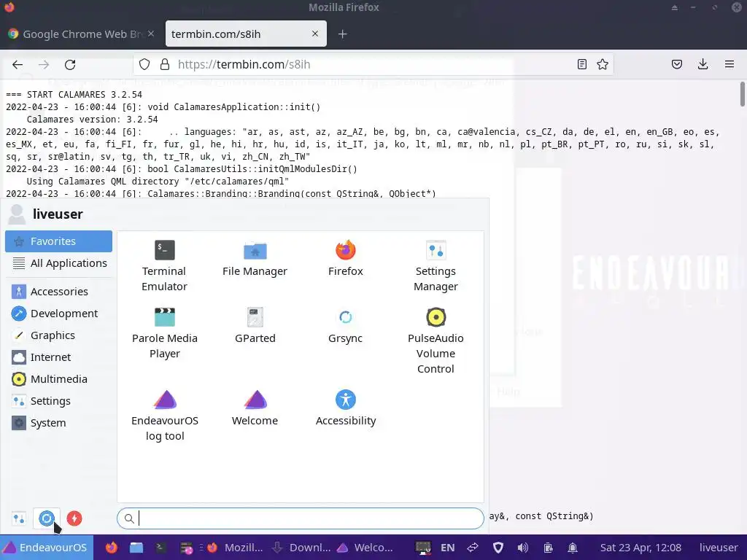This screenshot has height=560, width=747.
Task: Click the Firefox URL address bar
Action: click(x=371, y=64)
